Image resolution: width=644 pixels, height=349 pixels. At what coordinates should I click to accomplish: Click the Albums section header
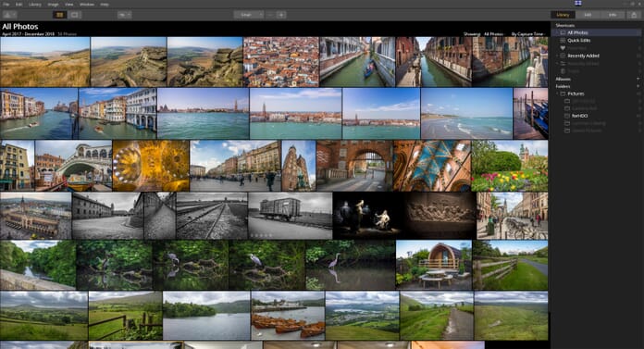click(563, 79)
